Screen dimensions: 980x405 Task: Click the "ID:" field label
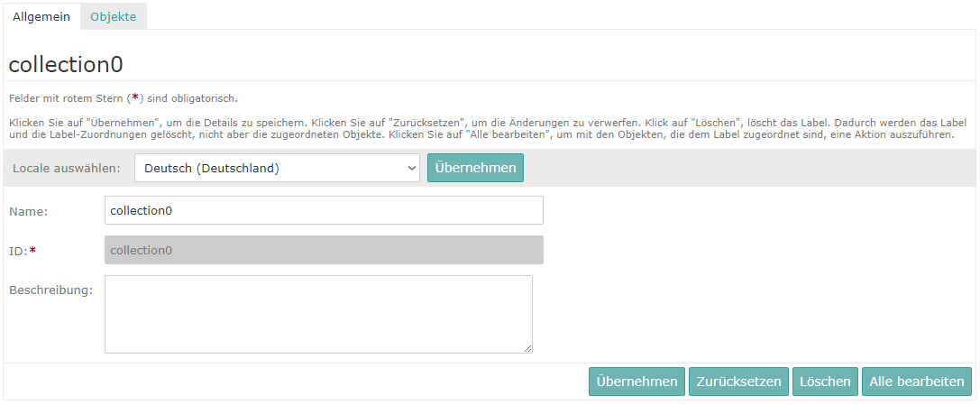18,251
